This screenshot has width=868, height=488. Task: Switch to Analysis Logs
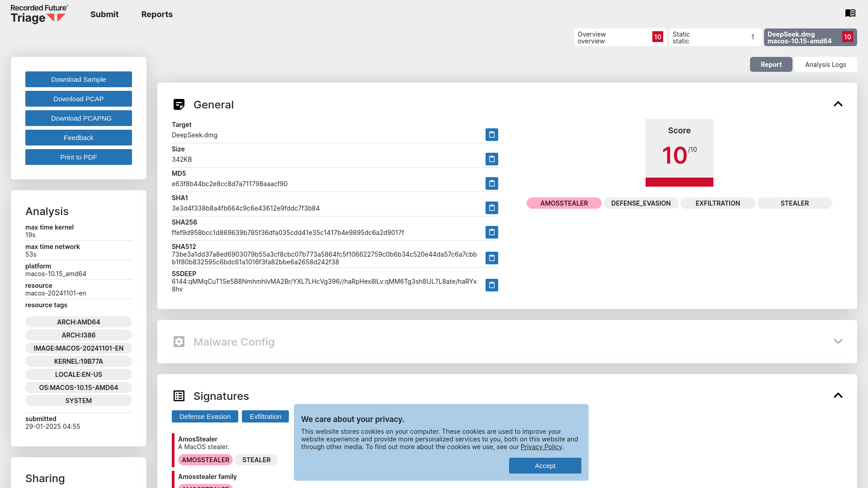(x=826, y=65)
